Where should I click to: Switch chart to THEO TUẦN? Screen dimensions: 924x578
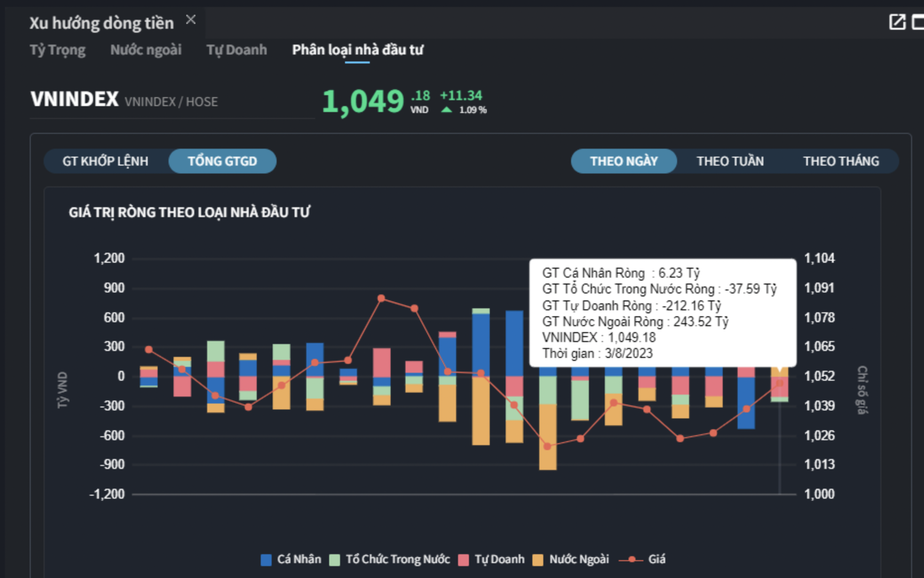pyautogui.click(x=730, y=161)
